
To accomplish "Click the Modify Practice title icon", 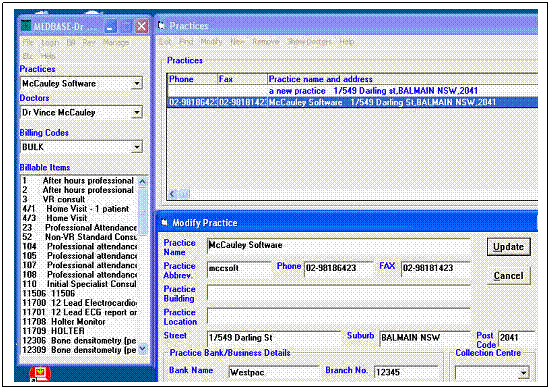I will click(164, 222).
